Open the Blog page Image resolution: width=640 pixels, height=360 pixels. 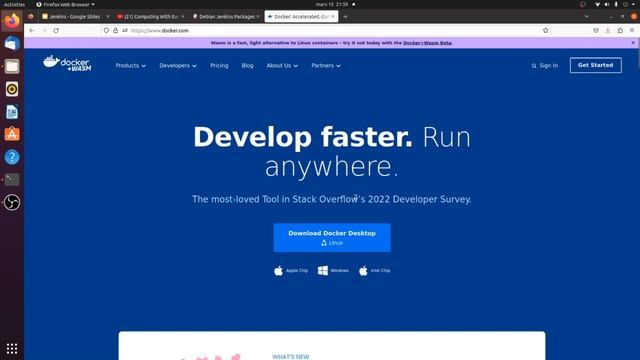247,66
